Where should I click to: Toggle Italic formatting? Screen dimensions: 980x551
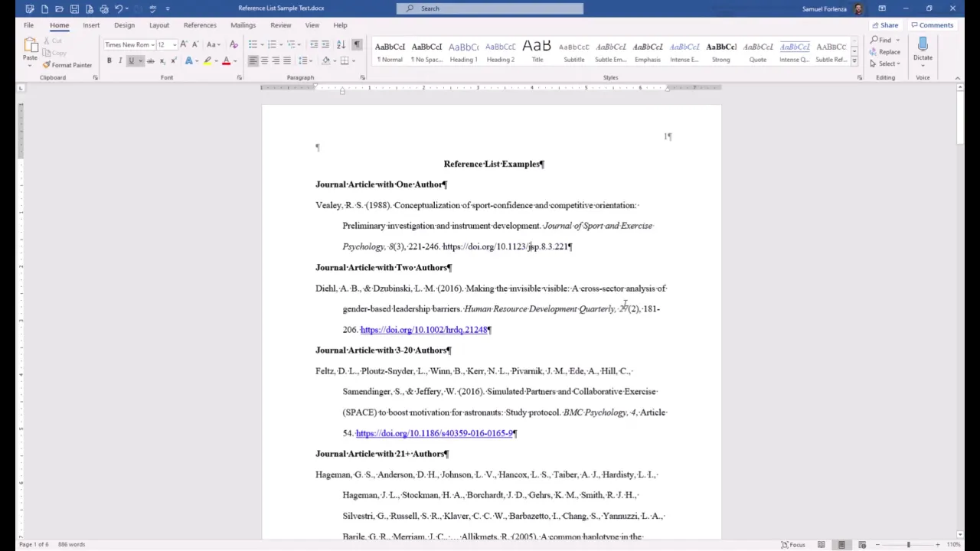tap(119, 60)
